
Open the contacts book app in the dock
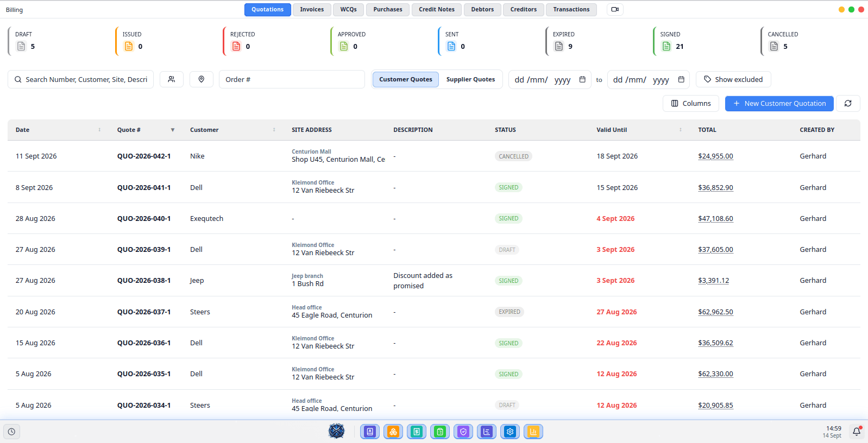click(370, 432)
